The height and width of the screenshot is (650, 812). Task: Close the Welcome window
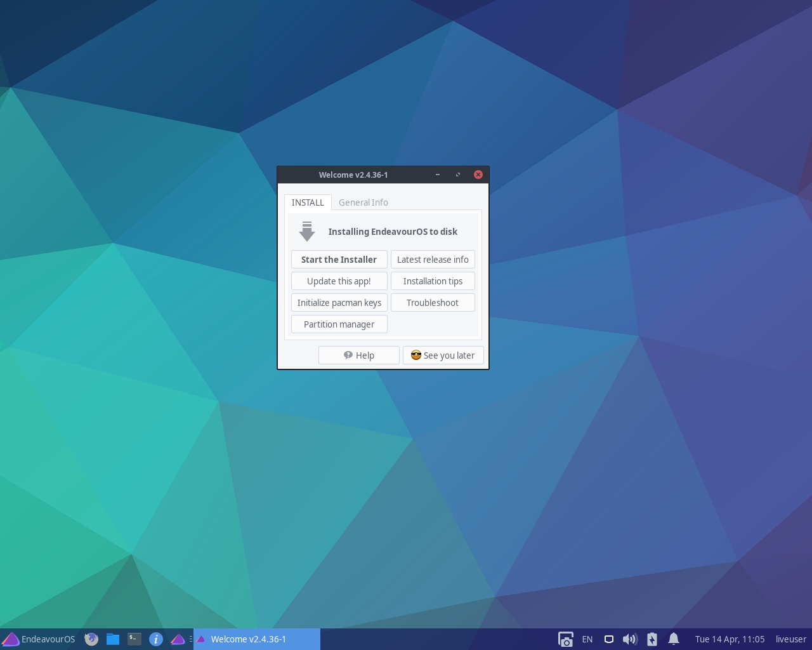(x=478, y=175)
